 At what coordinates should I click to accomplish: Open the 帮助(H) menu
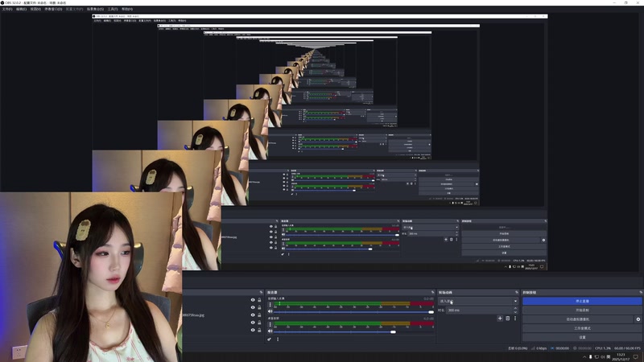pyautogui.click(x=127, y=9)
